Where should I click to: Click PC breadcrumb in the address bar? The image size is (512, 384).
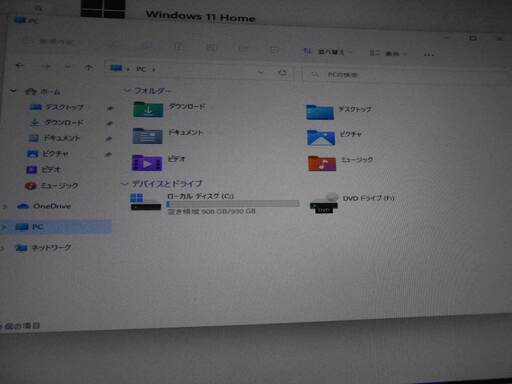pos(141,69)
